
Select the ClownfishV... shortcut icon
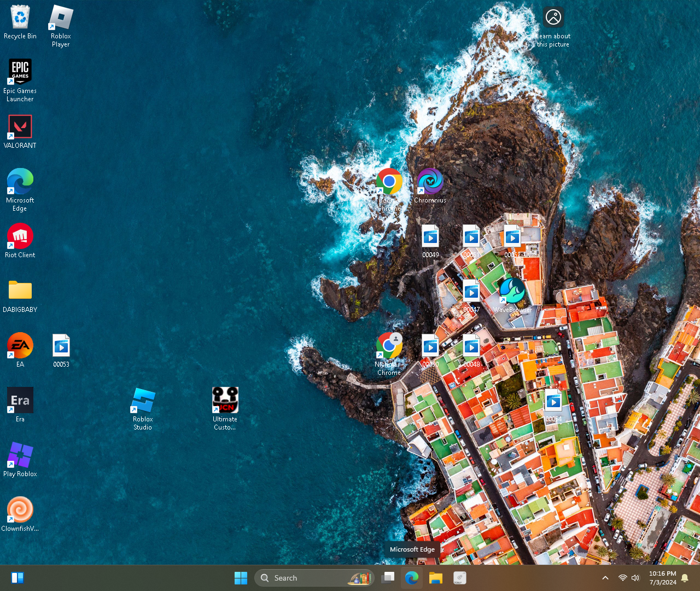click(20, 515)
